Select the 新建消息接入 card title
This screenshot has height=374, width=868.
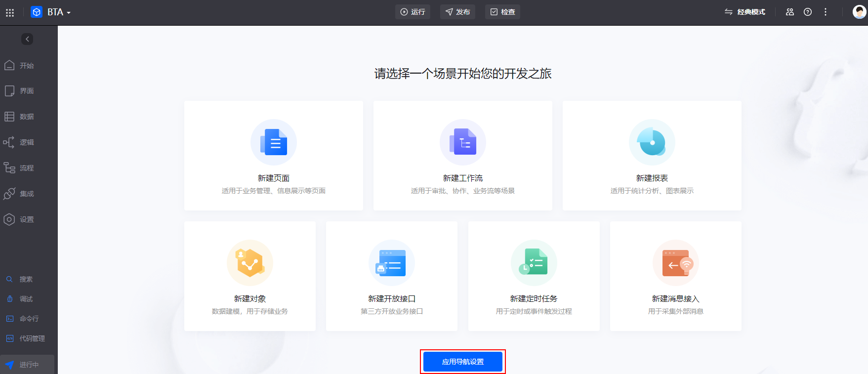676,299
